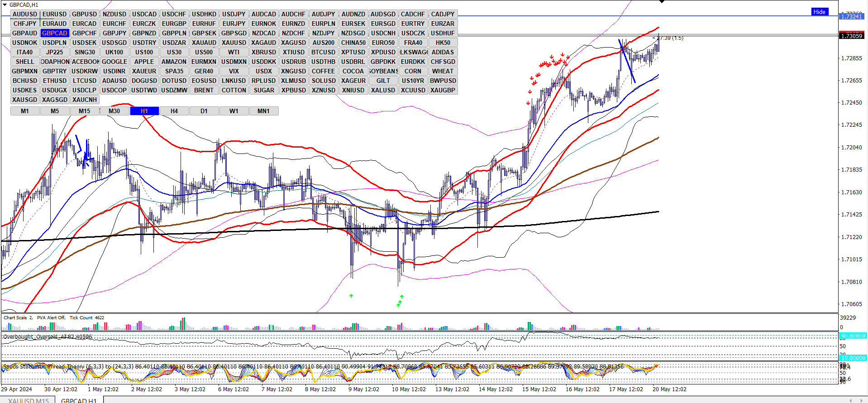The height and width of the screenshot is (403, 868).
Task: Set the chart to W1 timeframe
Action: (234, 111)
